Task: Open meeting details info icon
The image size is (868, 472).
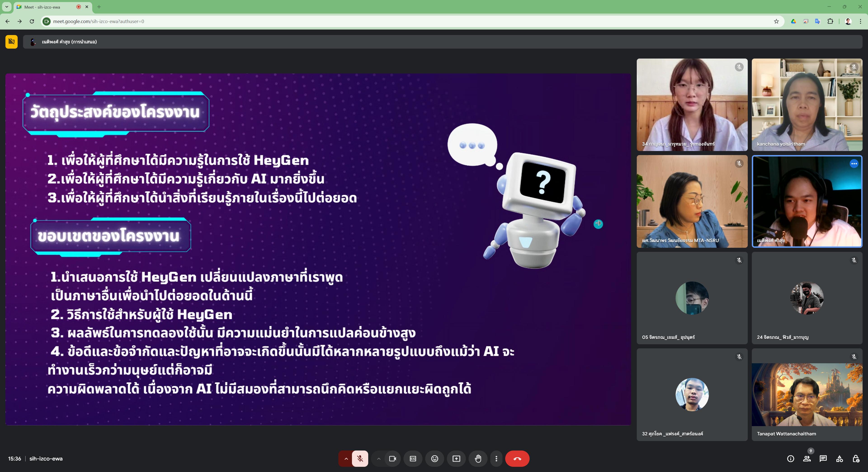Action: (x=790, y=458)
